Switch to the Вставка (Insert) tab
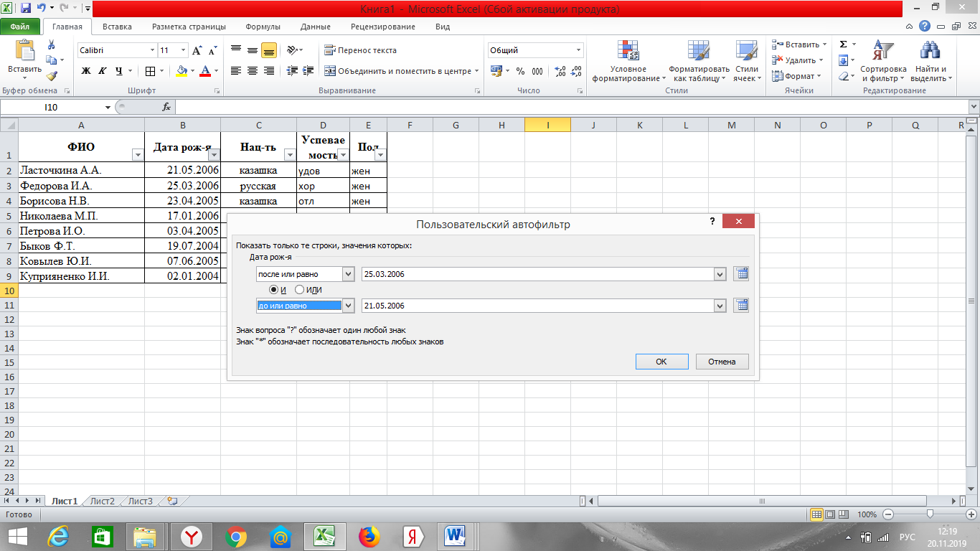Viewport: 980px width, 551px height. [x=117, y=27]
